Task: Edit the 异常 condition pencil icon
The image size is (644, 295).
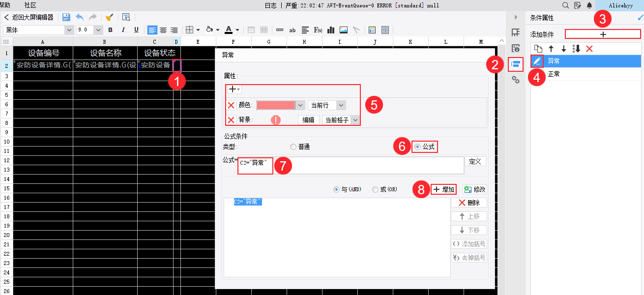Action: click(537, 61)
